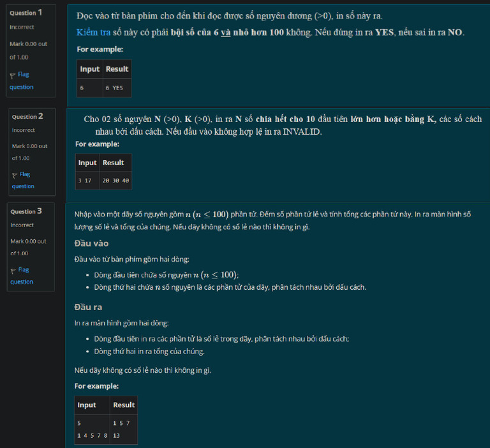Screen dimensions: 490x448
Task: Click the "Question 1" heading in the sidebar
Action: pos(26,12)
